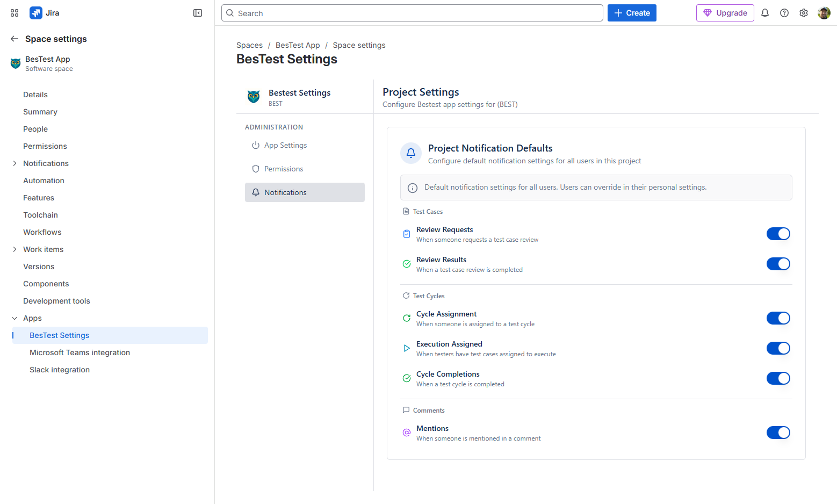
Task: Click the App Settings power icon
Action: tap(256, 145)
